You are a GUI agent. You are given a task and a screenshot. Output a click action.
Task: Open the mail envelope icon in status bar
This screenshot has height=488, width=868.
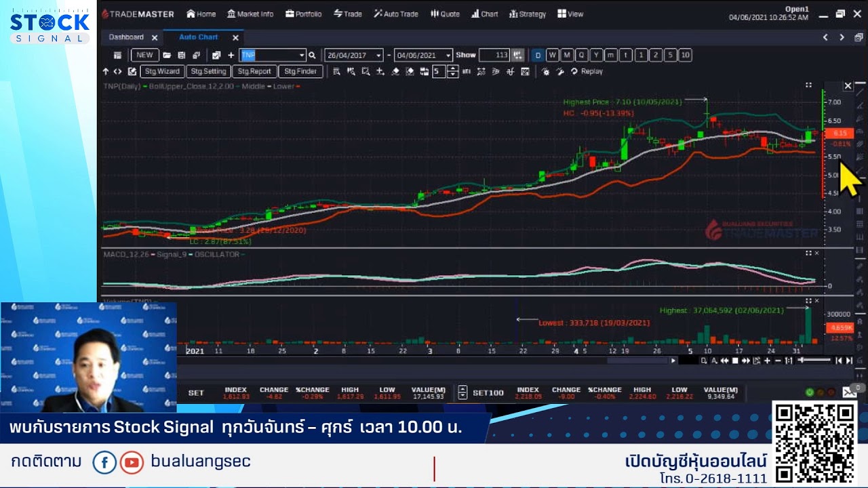(x=850, y=392)
